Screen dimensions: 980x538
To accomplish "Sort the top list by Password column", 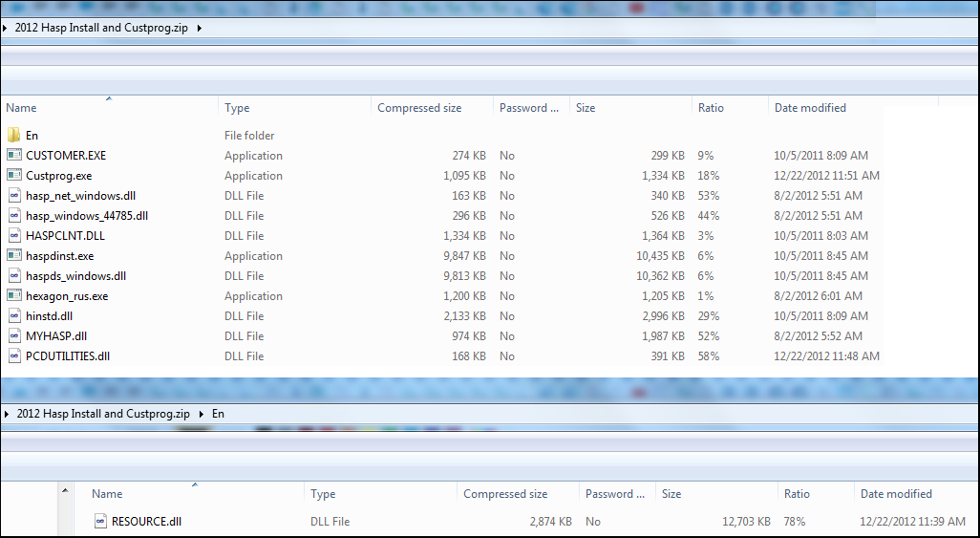I will [x=531, y=108].
